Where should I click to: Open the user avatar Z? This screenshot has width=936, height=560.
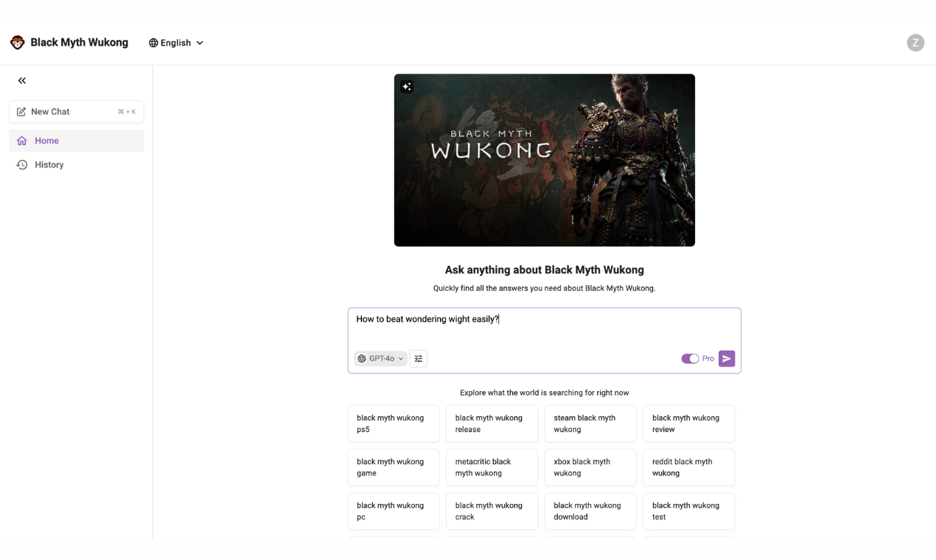coord(915,43)
